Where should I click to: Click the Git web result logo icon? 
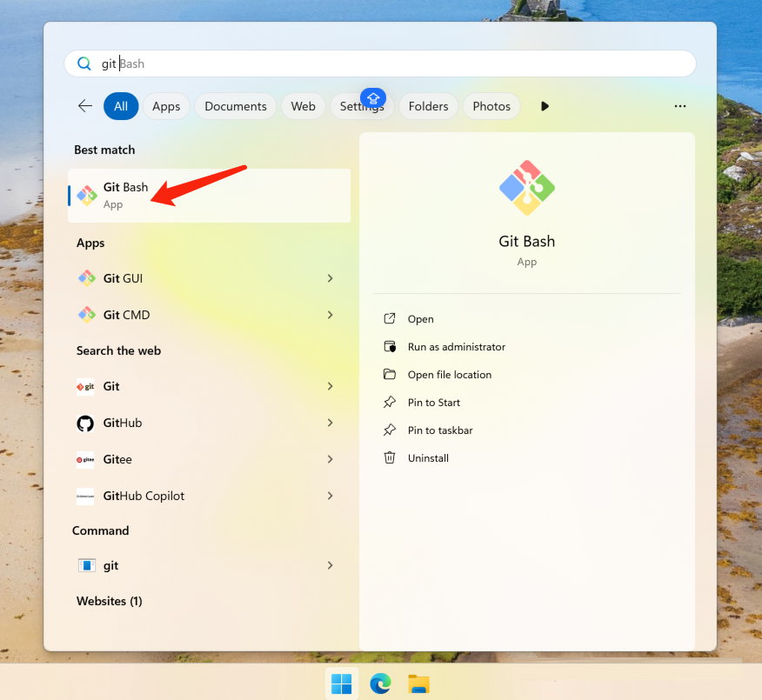[x=85, y=387]
